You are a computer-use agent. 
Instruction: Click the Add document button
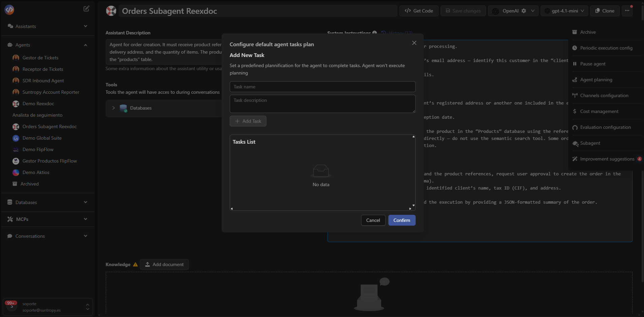(164, 264)
